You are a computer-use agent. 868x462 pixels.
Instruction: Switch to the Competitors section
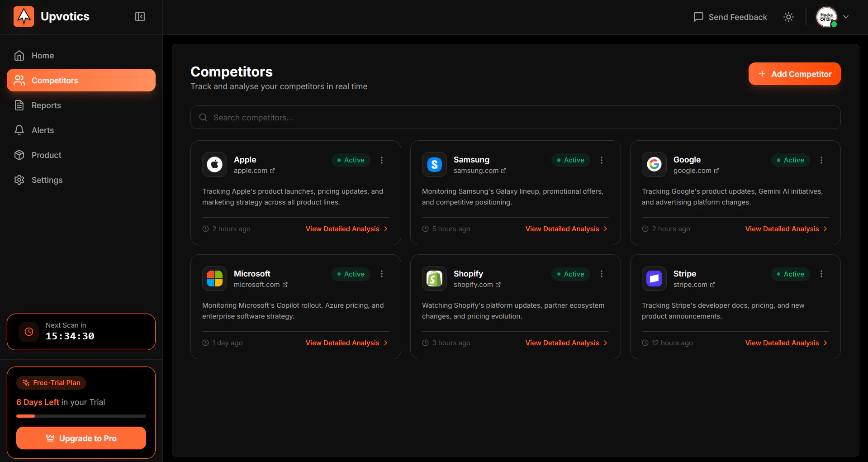coord(54,80)
